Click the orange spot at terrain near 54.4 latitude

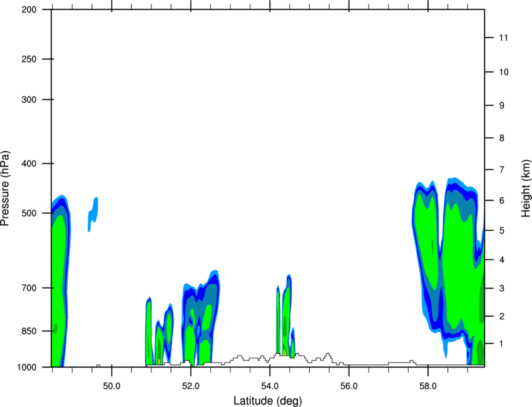[x=284, y=353]
